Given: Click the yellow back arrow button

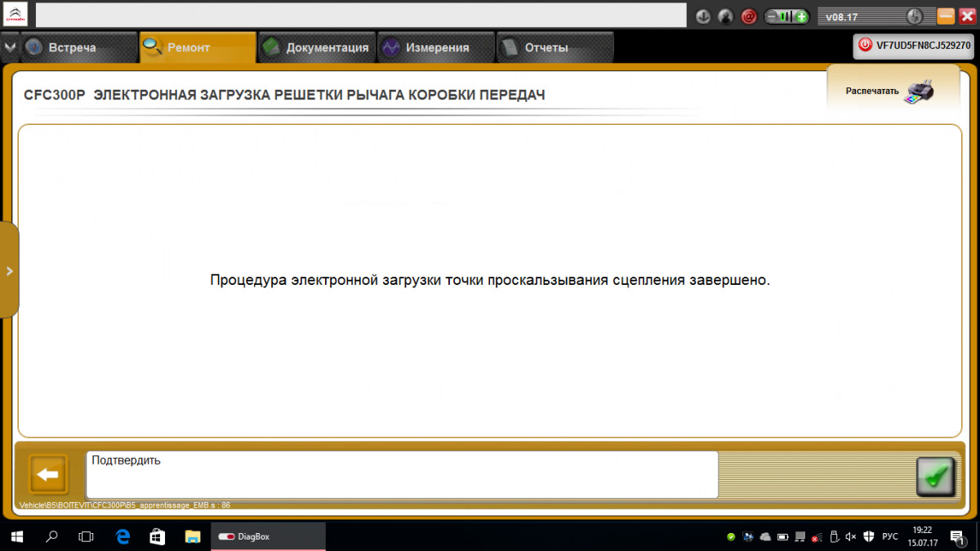Looking at the screenshot, I should (x=48, y=474).
